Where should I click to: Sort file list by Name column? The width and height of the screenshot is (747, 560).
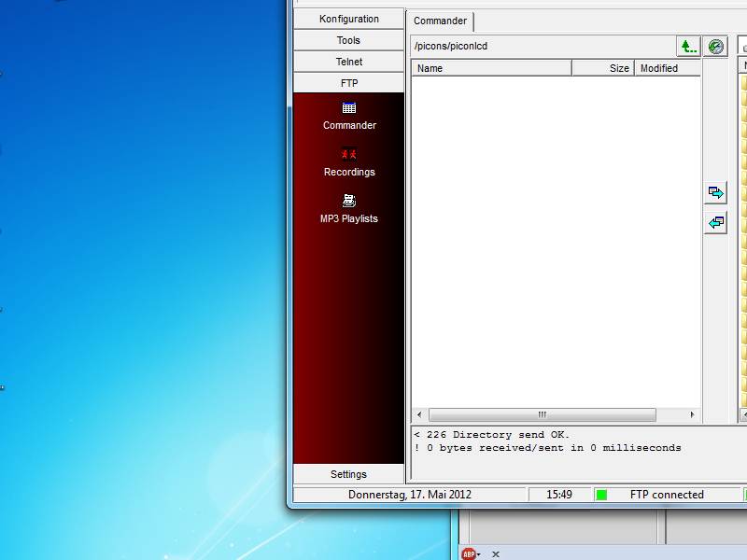pos(491,68)
